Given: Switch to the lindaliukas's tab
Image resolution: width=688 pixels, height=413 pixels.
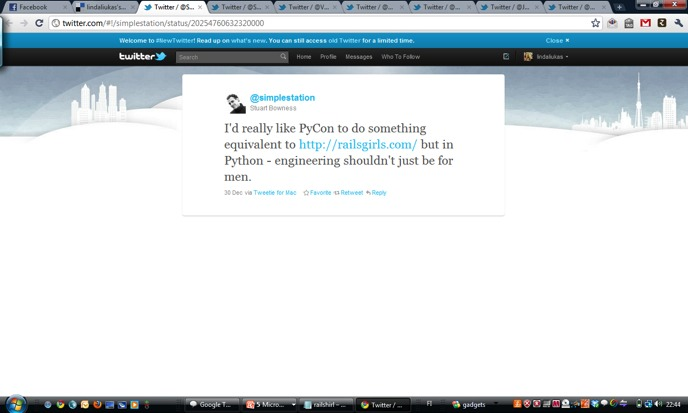Looking at the screenshot, I should 105,7.
